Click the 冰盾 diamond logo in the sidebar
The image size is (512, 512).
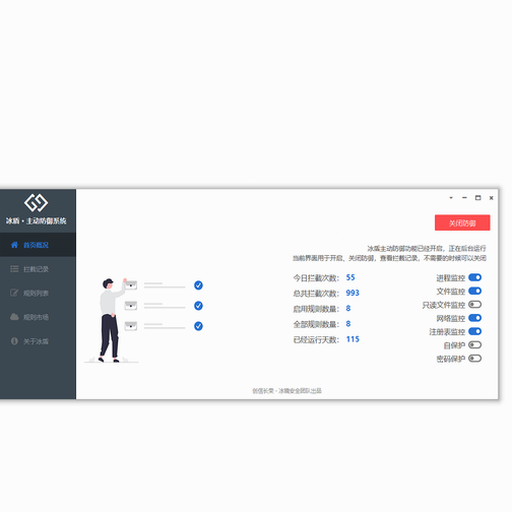click(x=36, y=203)
